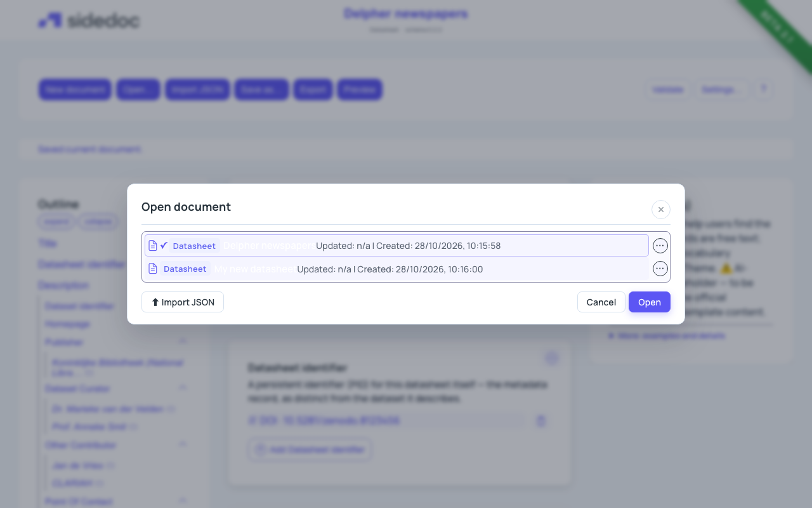
Task: Click the document icon of My new datasheet
Action: 152,269
